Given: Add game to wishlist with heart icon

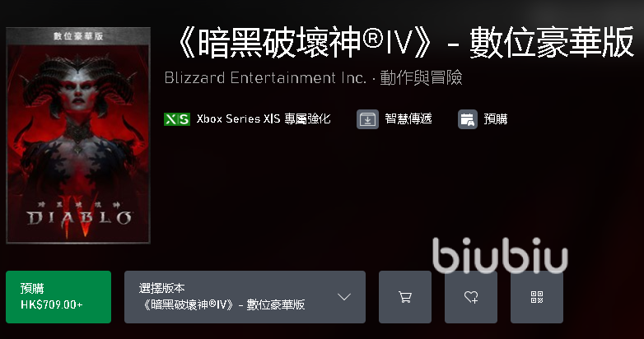Looking at the screenshot, I should [x=471, y=297].
